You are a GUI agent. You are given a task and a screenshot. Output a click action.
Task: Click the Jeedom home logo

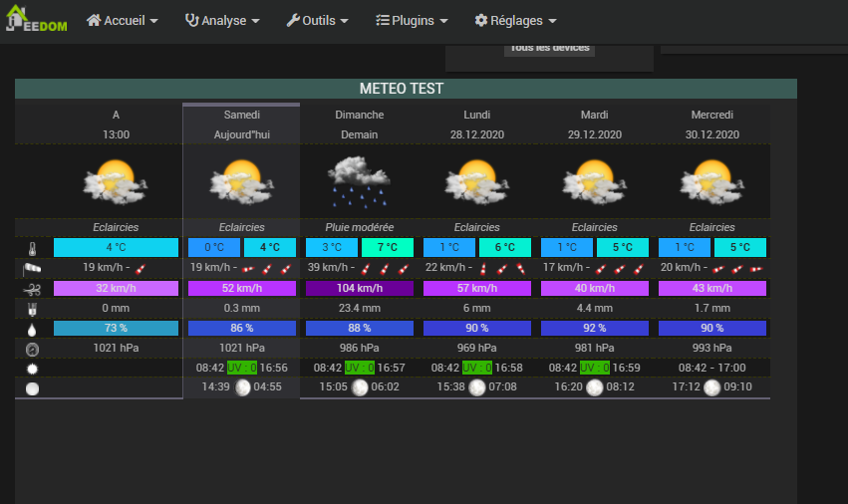(36, 19)
